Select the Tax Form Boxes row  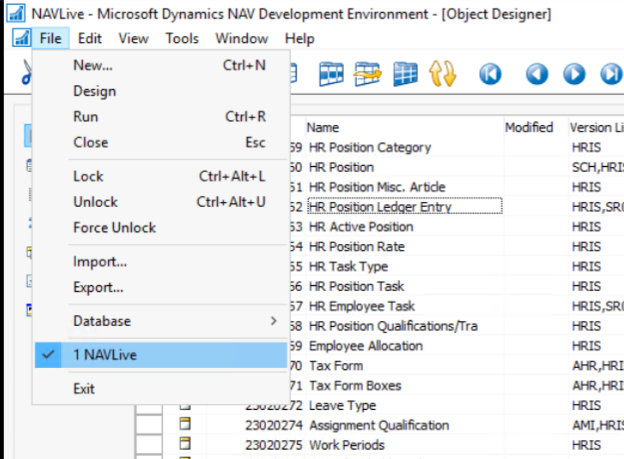coord(405,385)
